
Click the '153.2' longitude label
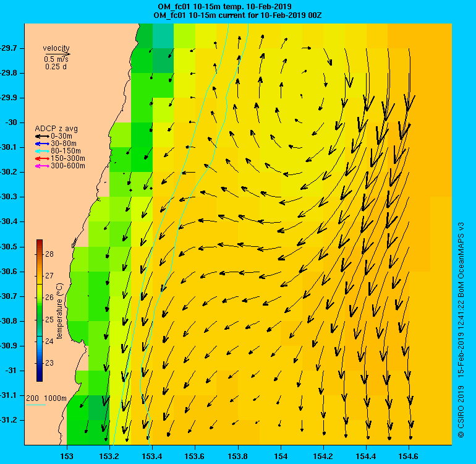tap(109, 456)
